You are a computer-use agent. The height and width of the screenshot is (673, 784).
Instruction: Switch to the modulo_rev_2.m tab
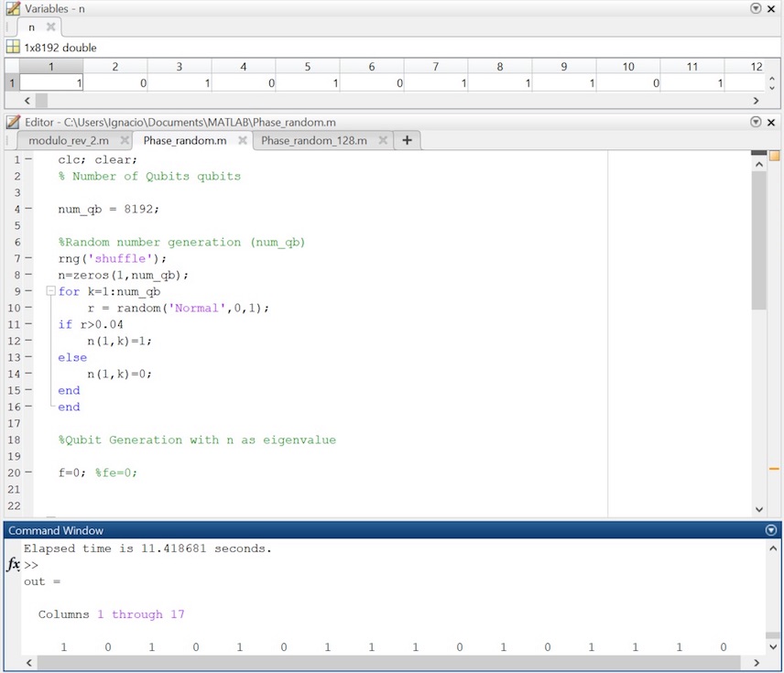pos(68,141)
